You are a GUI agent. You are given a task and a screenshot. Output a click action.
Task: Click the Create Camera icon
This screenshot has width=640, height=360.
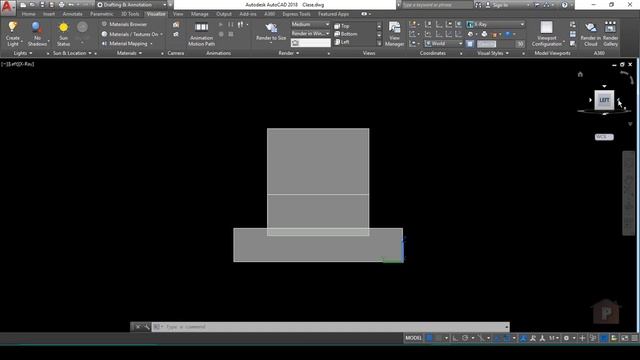coord(176,25)
